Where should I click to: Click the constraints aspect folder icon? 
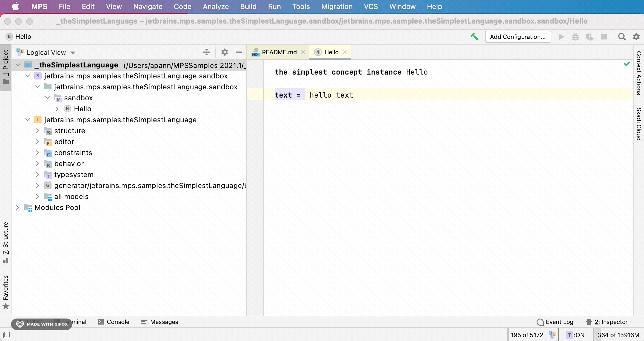click(48, 153)
